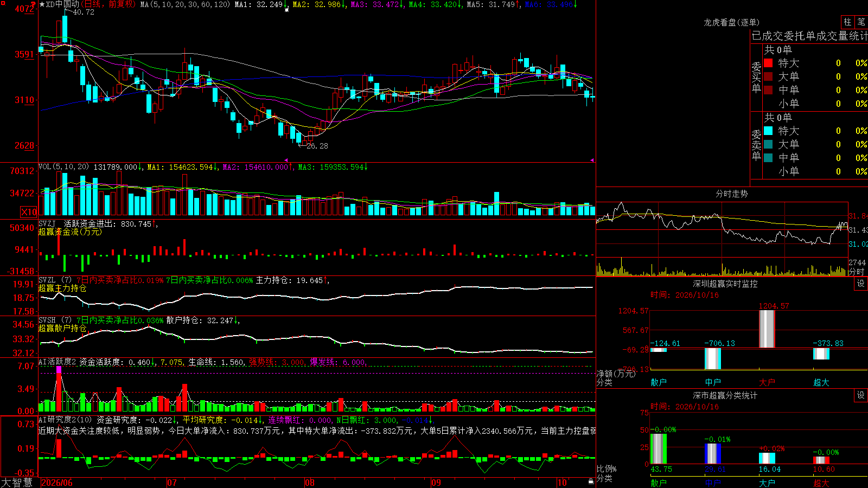Click the cyan 特大 sell-order swatch

[768, 131]
